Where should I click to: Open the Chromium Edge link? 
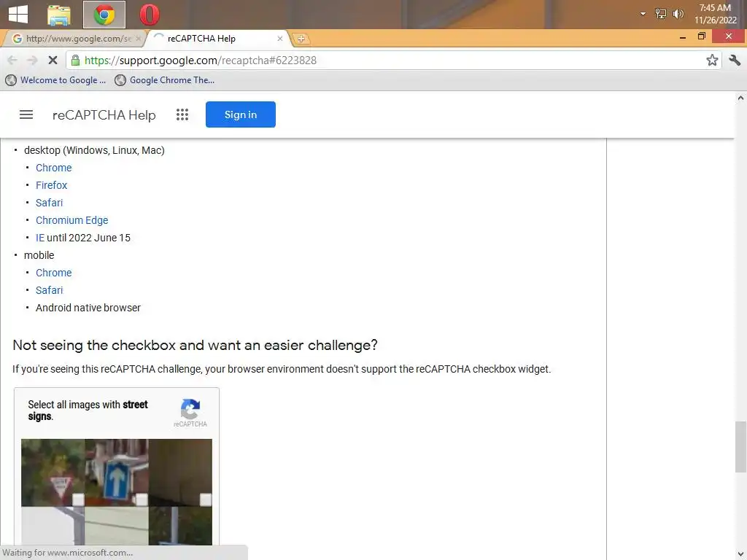[x=72, y=220]
